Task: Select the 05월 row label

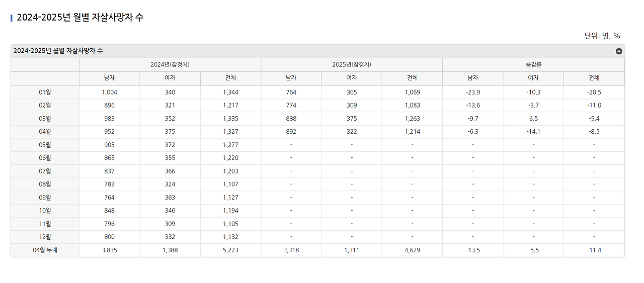Action: (x=45, y=145)
